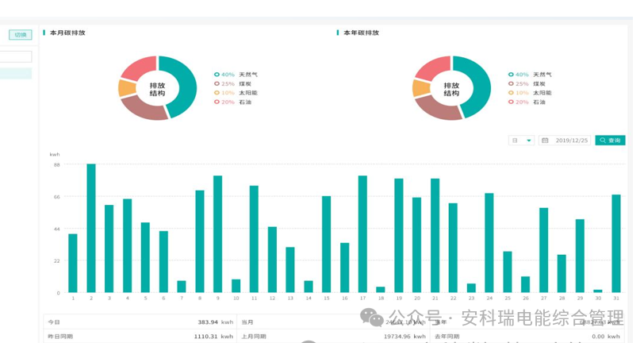Toggle 煤炭 legend in 本月碳排放 chart

tap(232, 83)
